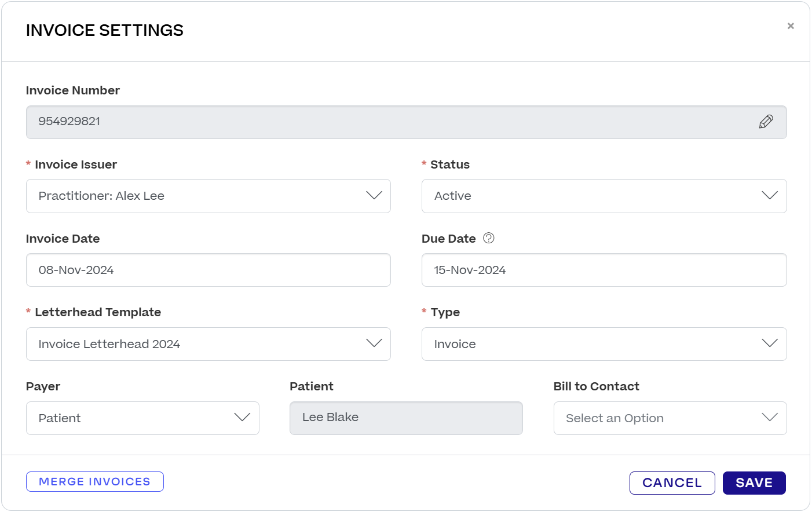Click the SAVE button
This screenshot has width=812, height=512.
[x=754, y=482]
